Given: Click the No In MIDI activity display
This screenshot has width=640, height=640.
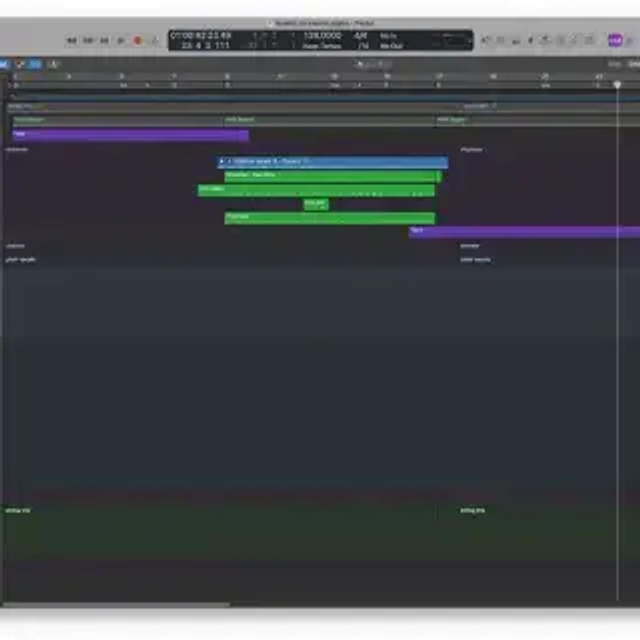Looking at the screenshot, I should (388, 35).
